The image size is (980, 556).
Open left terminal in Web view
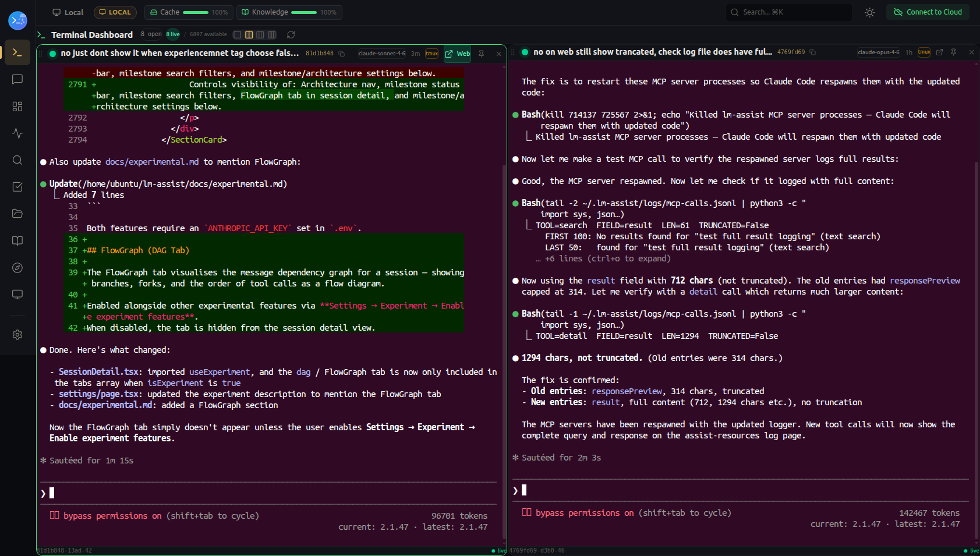tap(458, 54)
